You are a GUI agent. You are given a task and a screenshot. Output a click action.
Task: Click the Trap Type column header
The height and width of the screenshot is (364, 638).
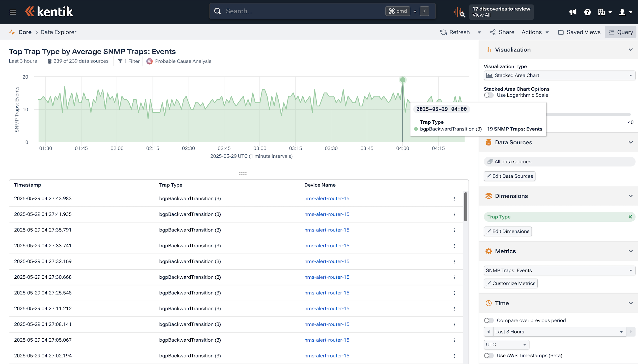point(170,185)
